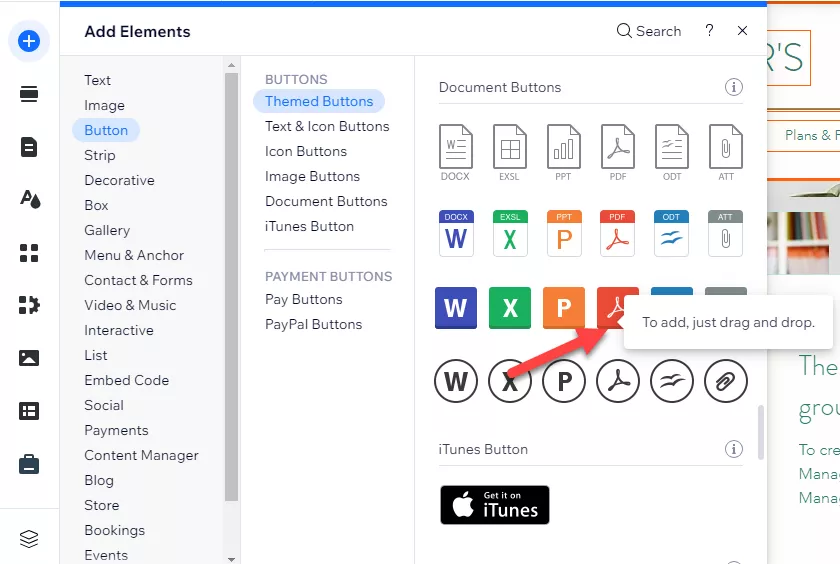Select Themed Buttons category
The width and height of the screenshot is (840, 564).
319,101
